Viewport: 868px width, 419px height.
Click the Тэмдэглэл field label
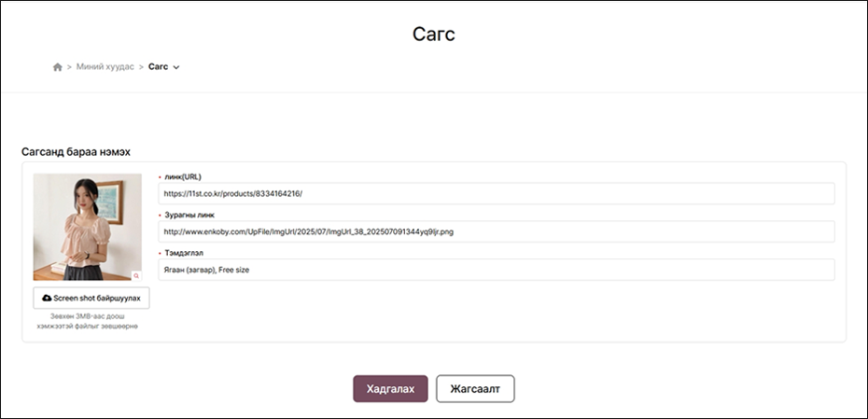pyautogui.click(x=185, y=252)
